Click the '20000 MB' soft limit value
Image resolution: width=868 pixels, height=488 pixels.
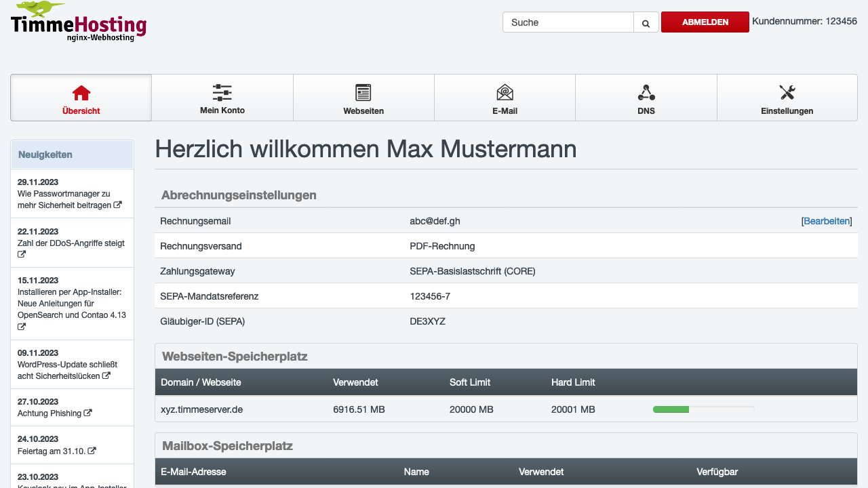(471, 409)
